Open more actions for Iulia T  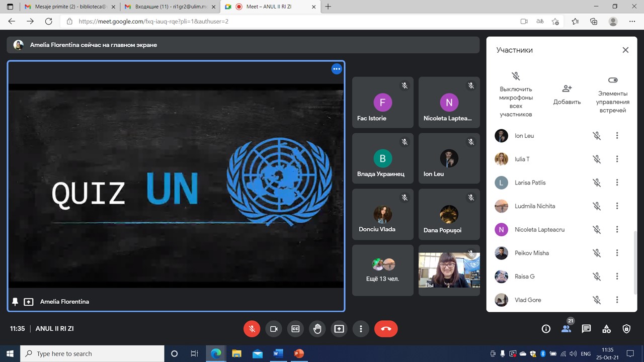tap(617, 159)
